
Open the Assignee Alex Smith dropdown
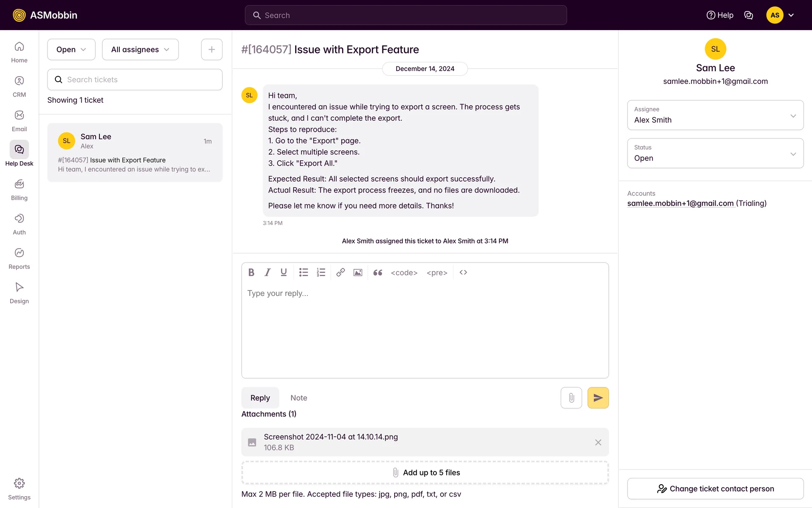pyautogui.click(x=715, y=115)
